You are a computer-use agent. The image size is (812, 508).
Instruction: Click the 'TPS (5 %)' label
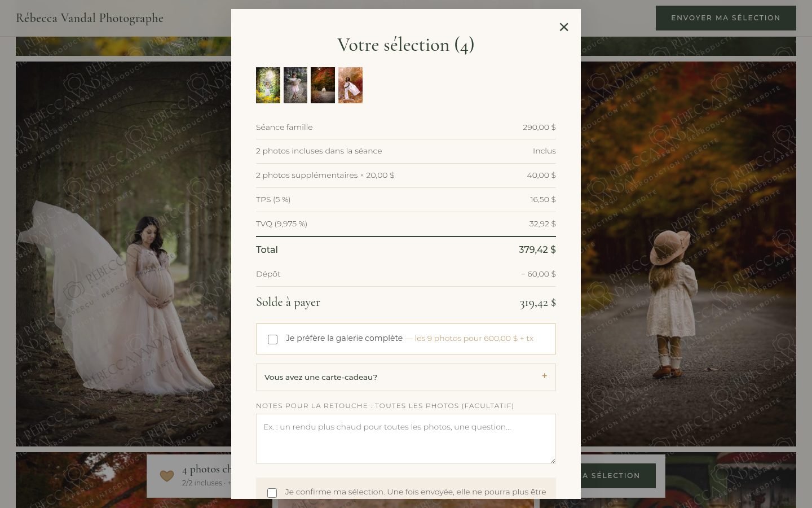[x=273, y=199]
